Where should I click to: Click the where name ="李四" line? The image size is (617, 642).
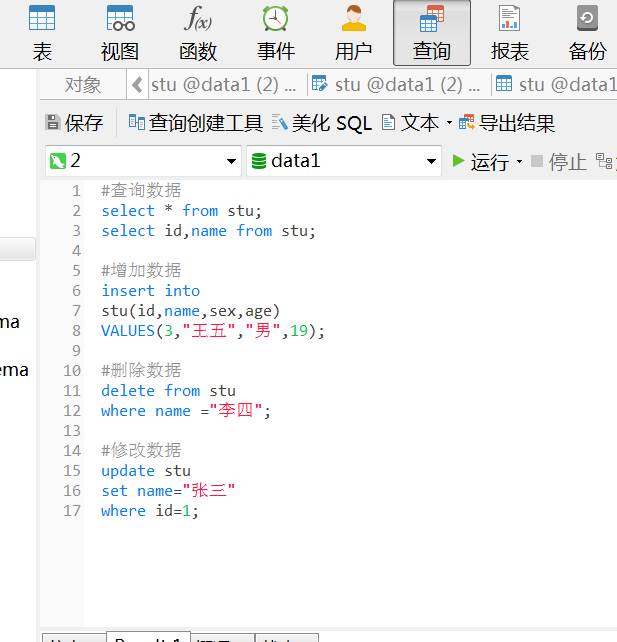[186, 411]
